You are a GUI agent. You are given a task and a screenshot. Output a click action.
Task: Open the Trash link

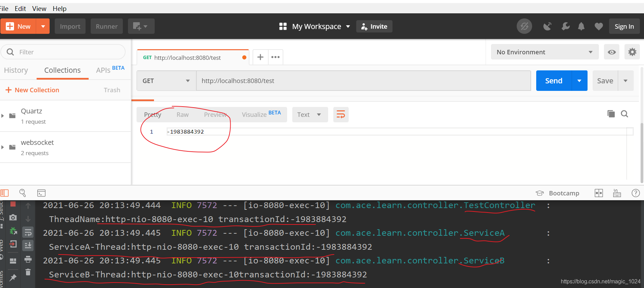pos(112,90)
